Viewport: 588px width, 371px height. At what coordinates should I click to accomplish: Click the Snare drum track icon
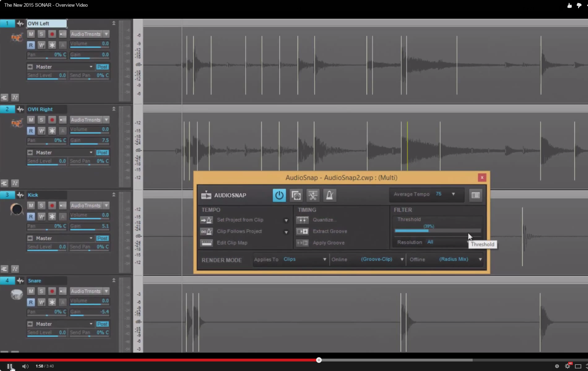point(17,294)
